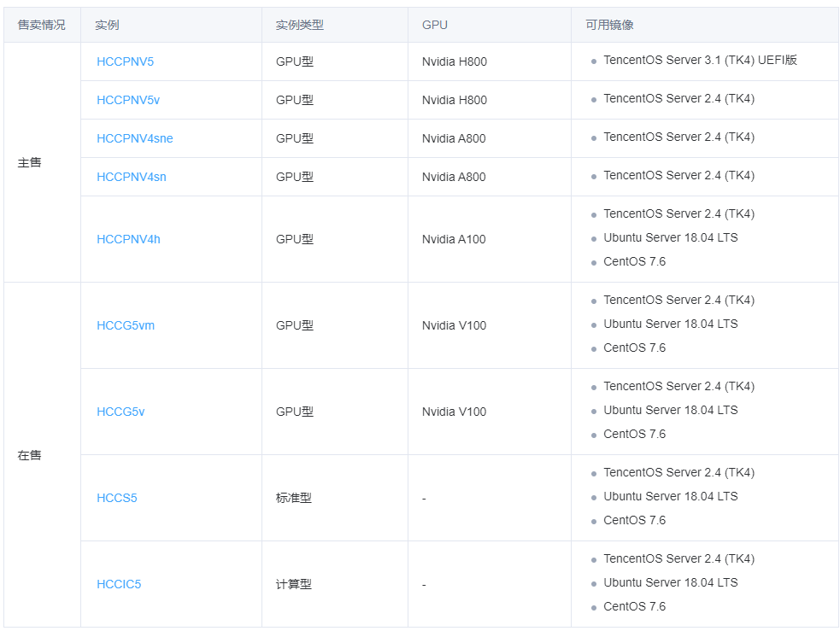840x631 pixels.
Task: Click GPU型 in the HCCPNV5 row
Action: [x=295, y=61]
